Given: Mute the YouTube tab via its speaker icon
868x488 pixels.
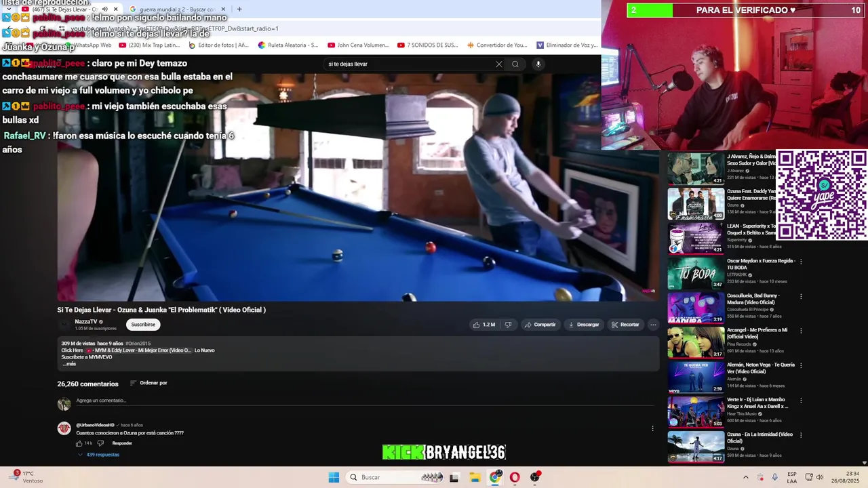Looking at the screenshot, I should [104, 9].
